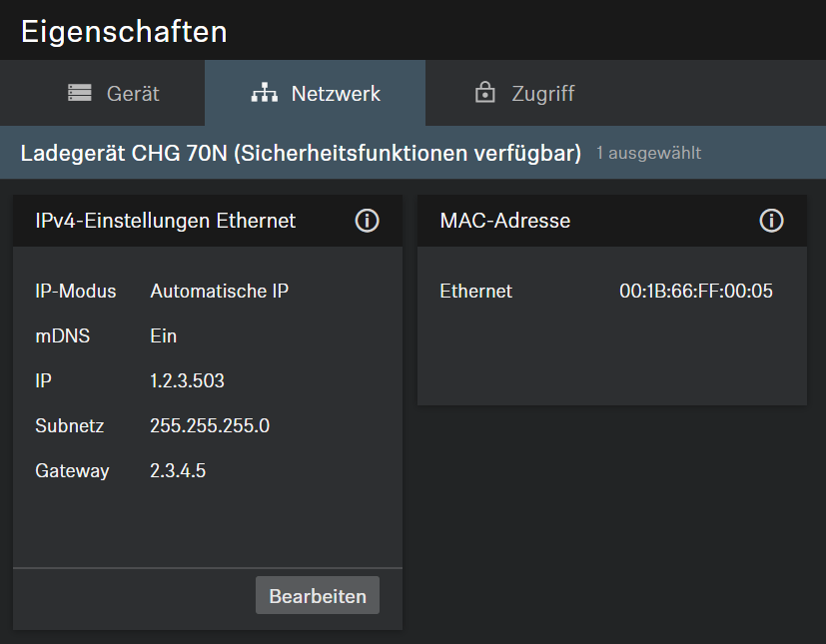Screen dimensions: 826x644
Task: Click the IP address value 1.2.3.503
Action: (187, 381)
